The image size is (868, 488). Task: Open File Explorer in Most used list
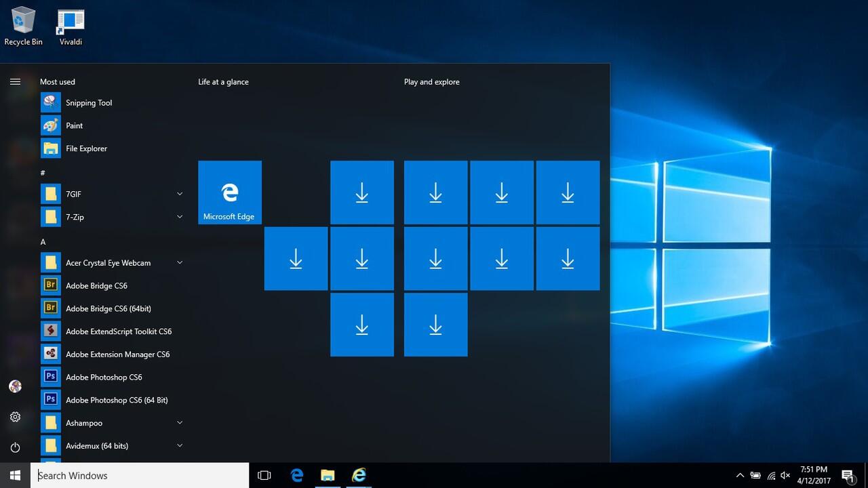[112, 148]
